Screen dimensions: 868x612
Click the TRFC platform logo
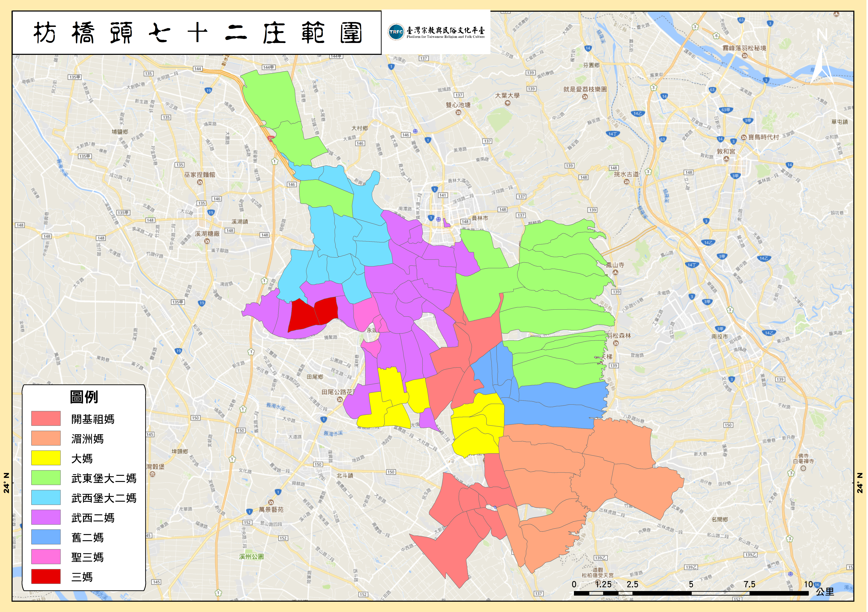(396, 32)
